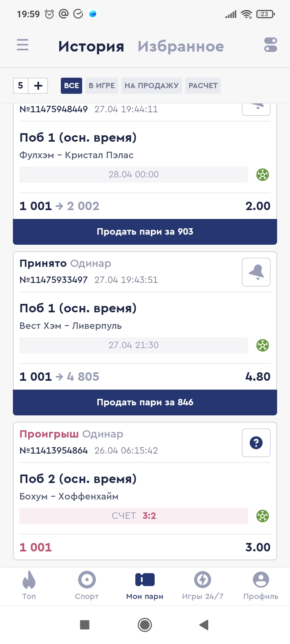
Task: Open question mark help on lost bet
Action: click(256, 443)
